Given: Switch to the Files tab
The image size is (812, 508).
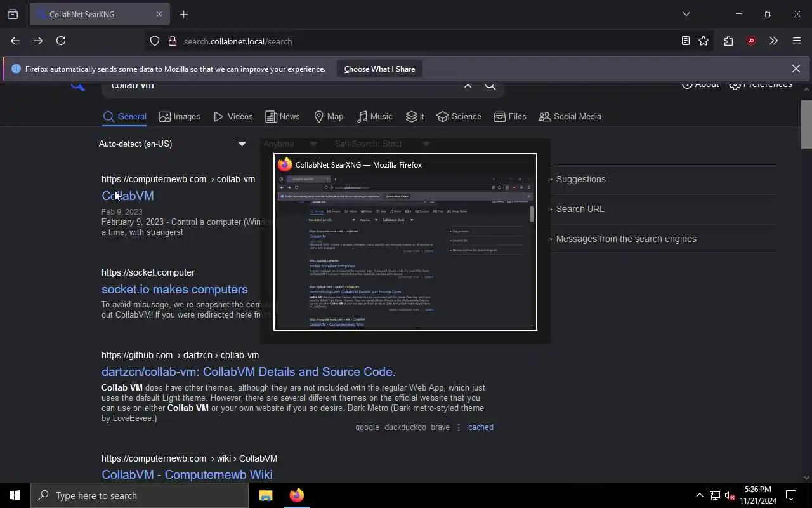Looking at the screenshot, I should 510,116.
